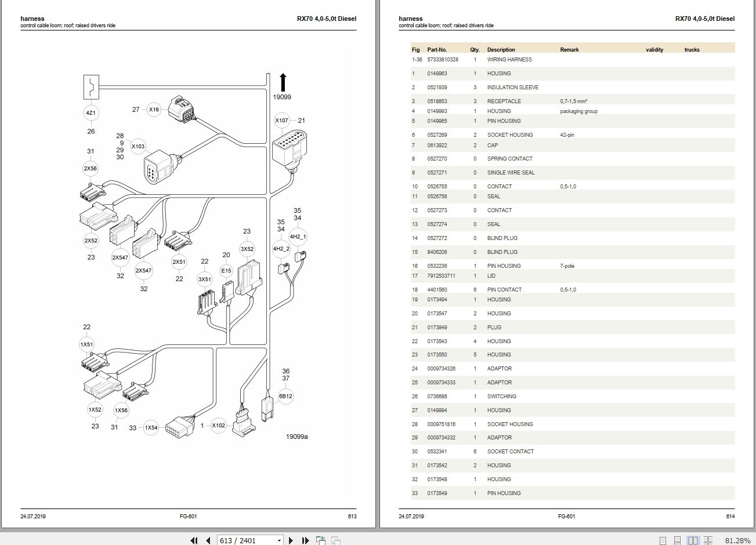Click the Description column header
The width and height of the screenshot is (756, 545).
click(x=501, y=50)
